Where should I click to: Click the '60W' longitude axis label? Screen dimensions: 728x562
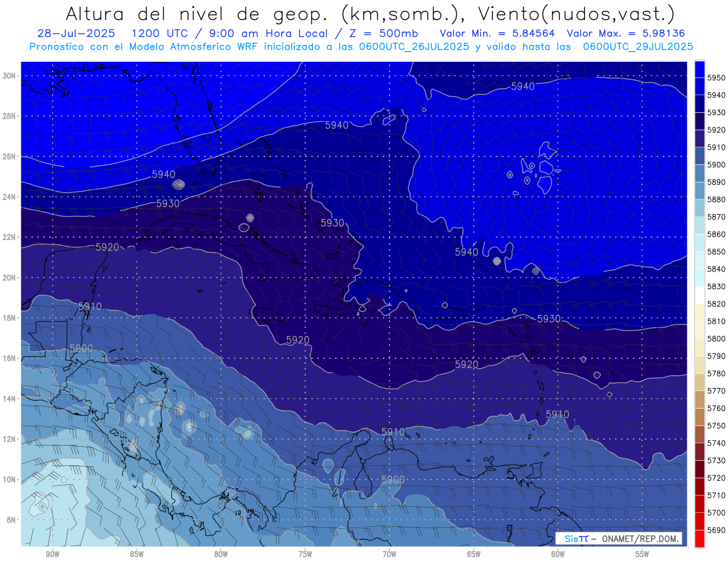[558, 554]
